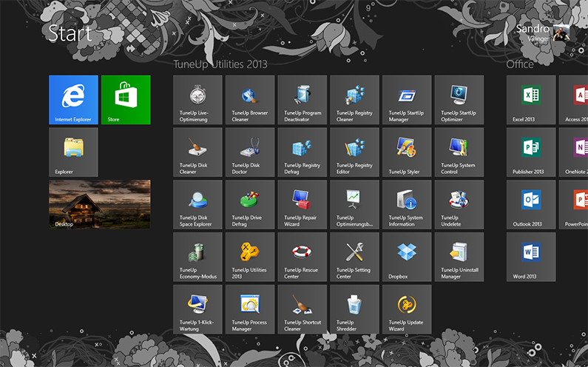Screen dimensions: 588x367
Task: Open TuneUp Live-Optimierung tile
Action: click(197, 99)
